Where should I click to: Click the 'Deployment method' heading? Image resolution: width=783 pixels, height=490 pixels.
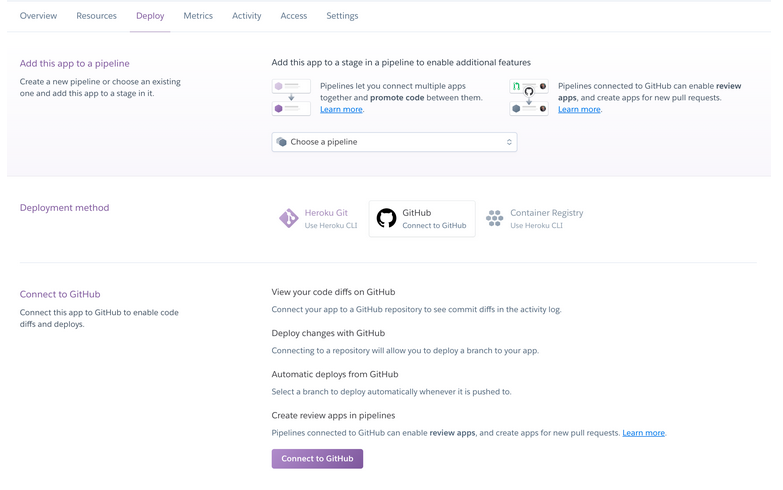click(64, 208)
